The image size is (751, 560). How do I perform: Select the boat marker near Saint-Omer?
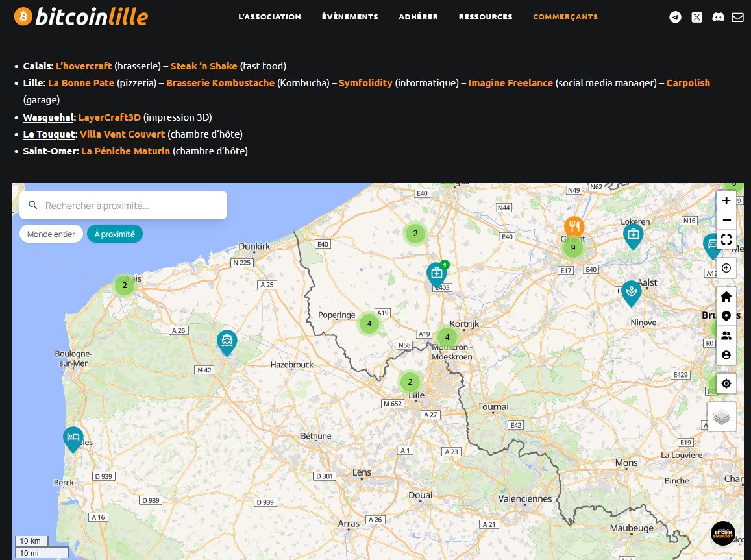227,343
